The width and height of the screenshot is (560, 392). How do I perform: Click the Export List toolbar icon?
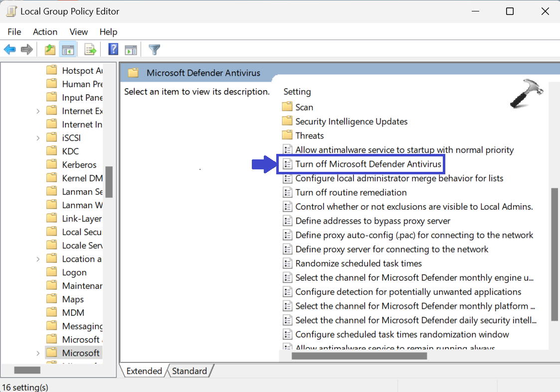pyautogui.click(x=90, y=49)
